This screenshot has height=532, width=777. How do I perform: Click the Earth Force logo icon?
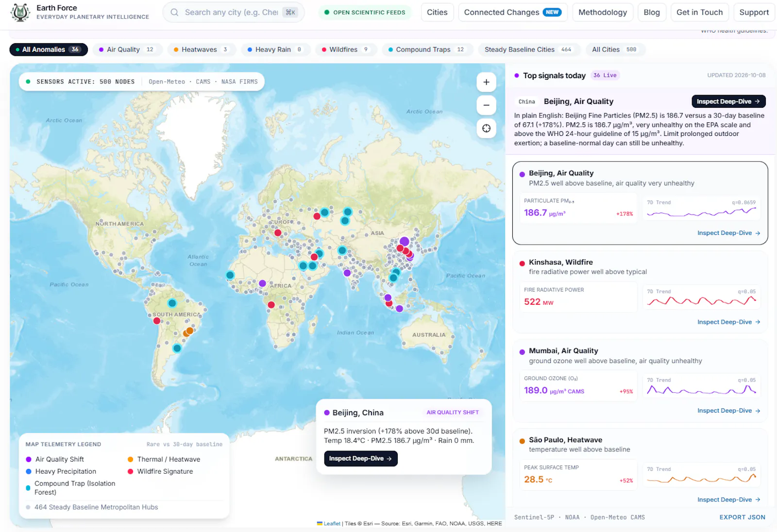(x=20, y=12)
